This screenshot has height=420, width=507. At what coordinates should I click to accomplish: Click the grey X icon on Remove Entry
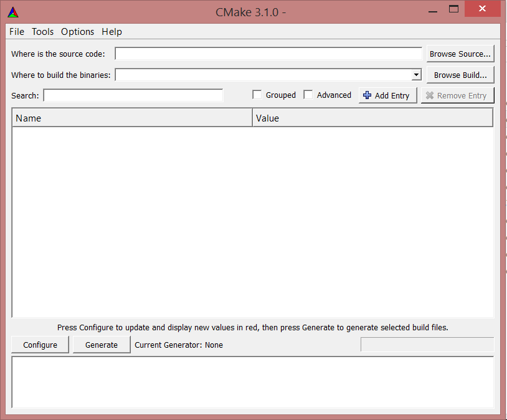pos(430,95)
